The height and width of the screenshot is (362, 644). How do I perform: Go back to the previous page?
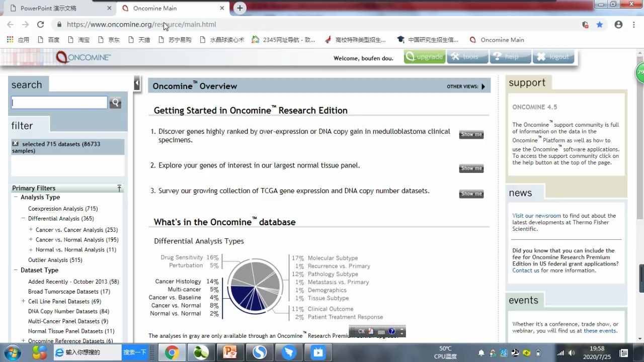[x=10, y=24]
